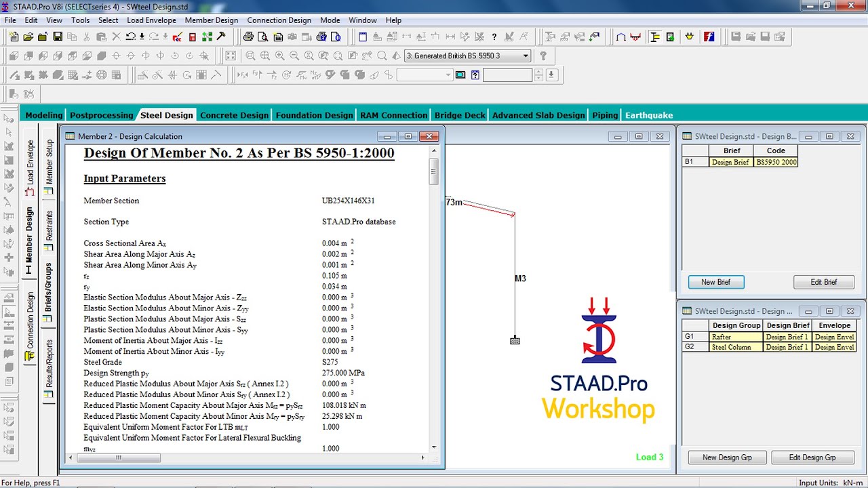
Task: Open the Earthquake tab
Action: [x=649, y=115]
